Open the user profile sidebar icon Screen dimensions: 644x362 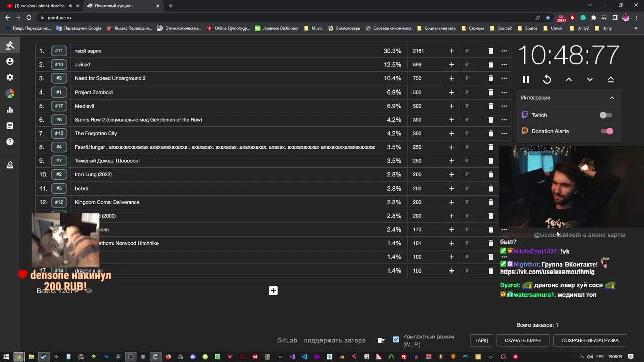10,61
